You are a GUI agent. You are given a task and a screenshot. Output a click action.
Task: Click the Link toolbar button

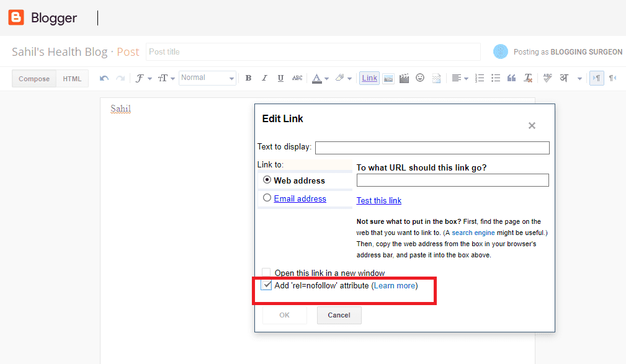click(369, 78)
